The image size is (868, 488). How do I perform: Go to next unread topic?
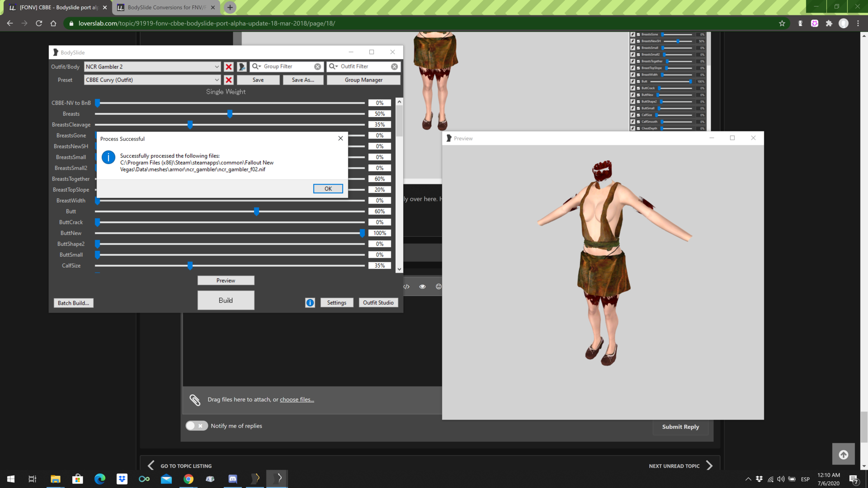click(681, 466)
